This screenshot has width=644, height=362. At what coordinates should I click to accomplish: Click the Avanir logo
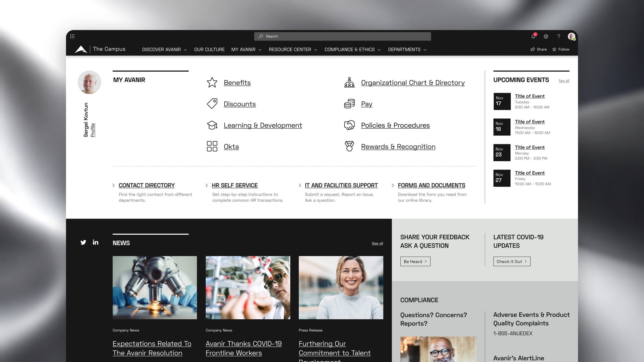click(x=81, y=49)
